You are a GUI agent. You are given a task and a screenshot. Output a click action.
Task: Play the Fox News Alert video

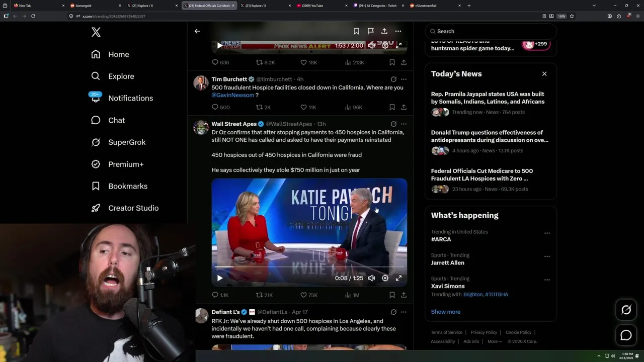point(220,46)
